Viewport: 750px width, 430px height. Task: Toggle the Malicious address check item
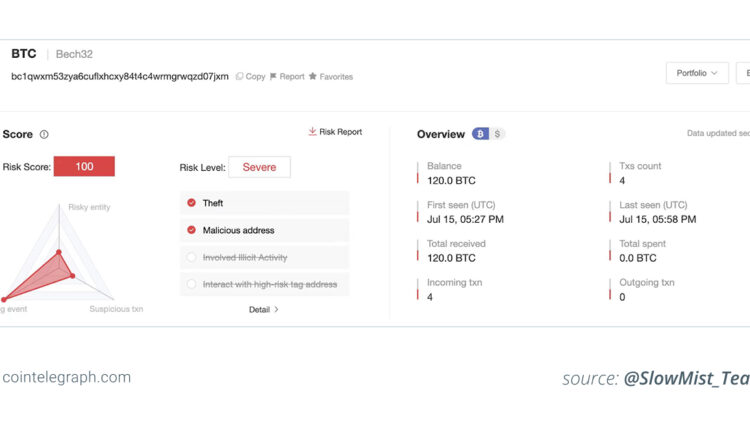click(x=191, y=230)
